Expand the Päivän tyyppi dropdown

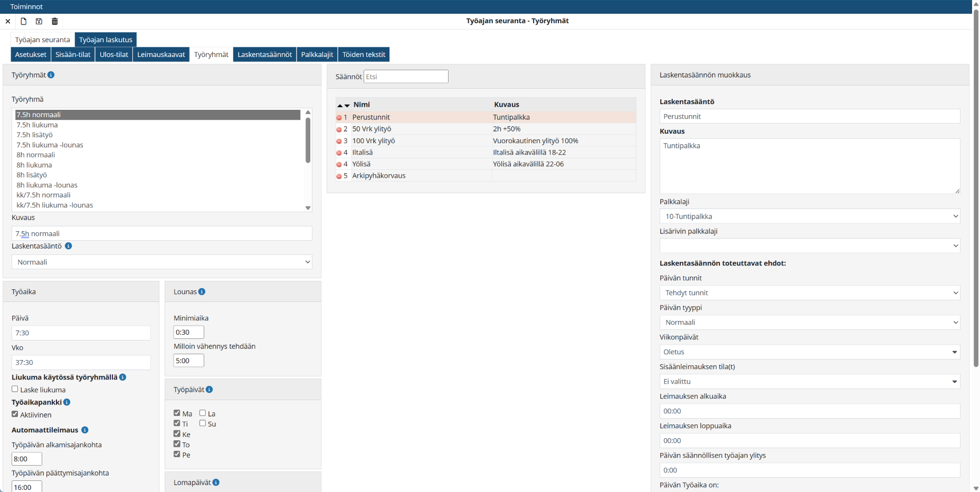click(809, 323)
